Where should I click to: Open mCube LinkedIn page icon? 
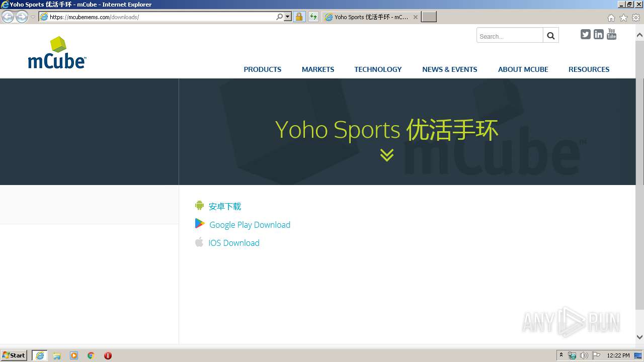[598, 34]
